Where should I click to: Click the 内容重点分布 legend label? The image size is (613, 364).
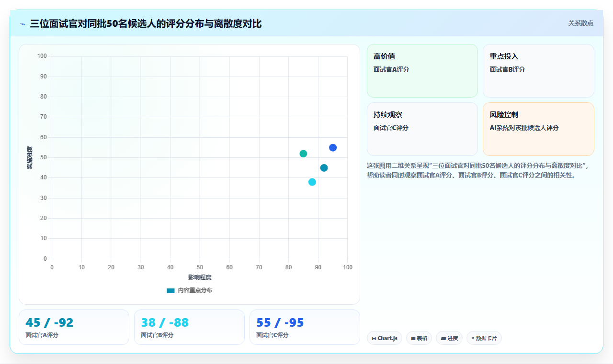coord(195,290)
